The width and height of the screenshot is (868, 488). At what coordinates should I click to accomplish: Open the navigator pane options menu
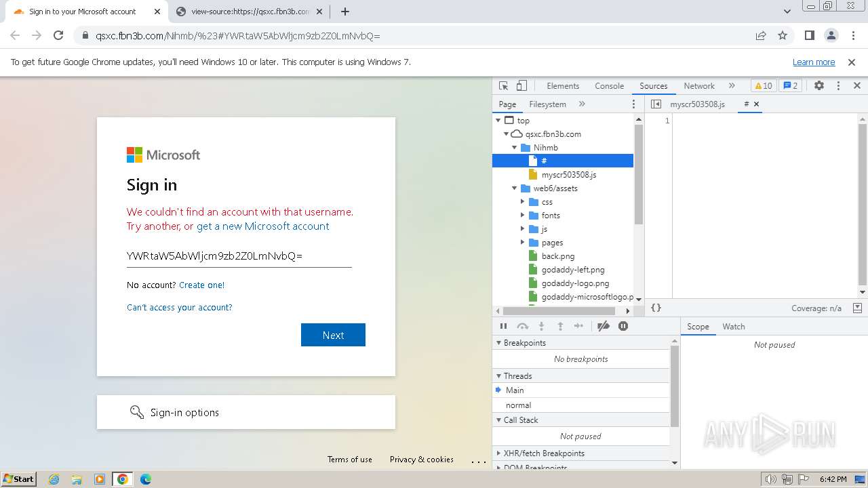[634, 104]
